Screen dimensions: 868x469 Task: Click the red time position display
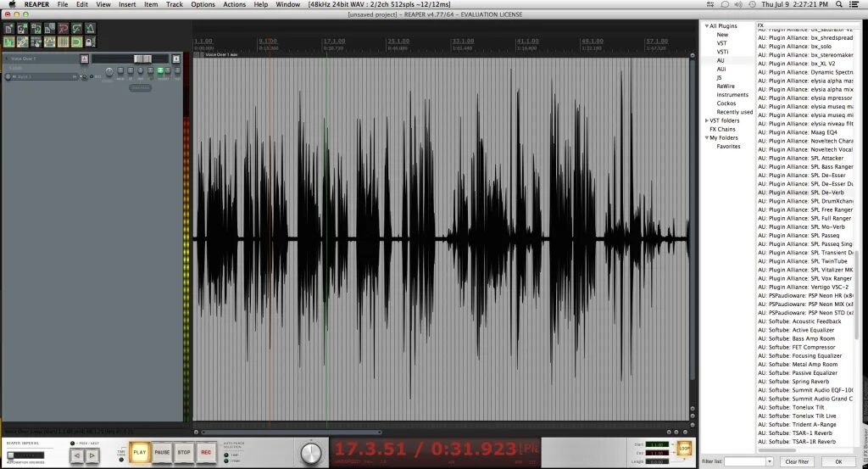point(435,449)
